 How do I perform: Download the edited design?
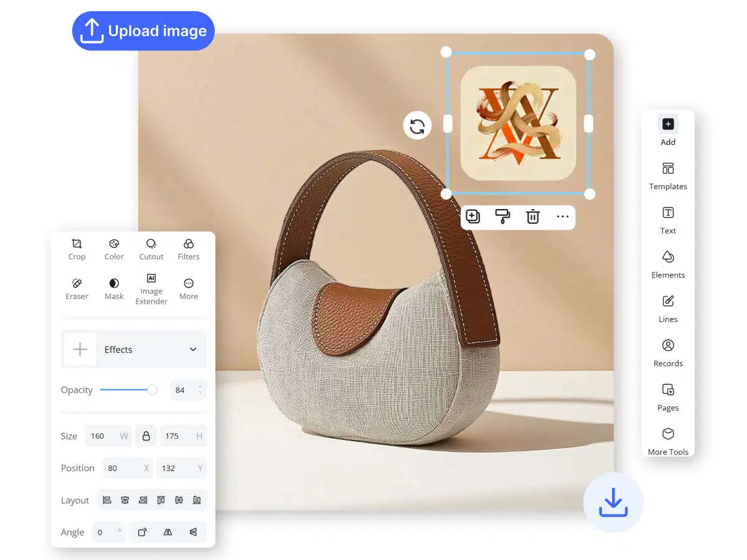[x=613, y=502]
